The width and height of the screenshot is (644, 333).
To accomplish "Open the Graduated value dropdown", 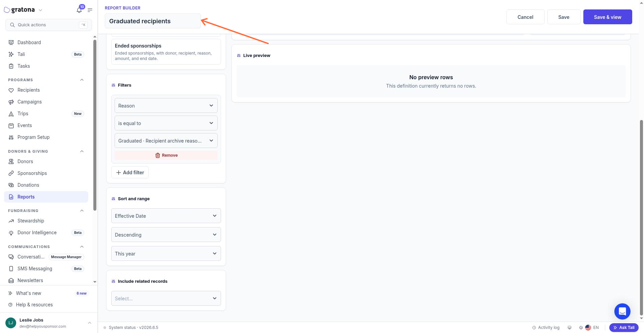I will coord(166,141).
